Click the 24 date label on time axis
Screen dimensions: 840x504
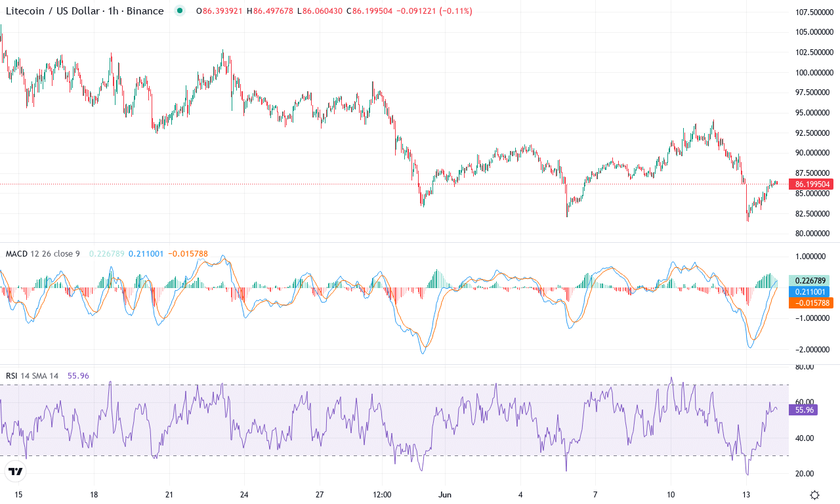pos(244,495)
